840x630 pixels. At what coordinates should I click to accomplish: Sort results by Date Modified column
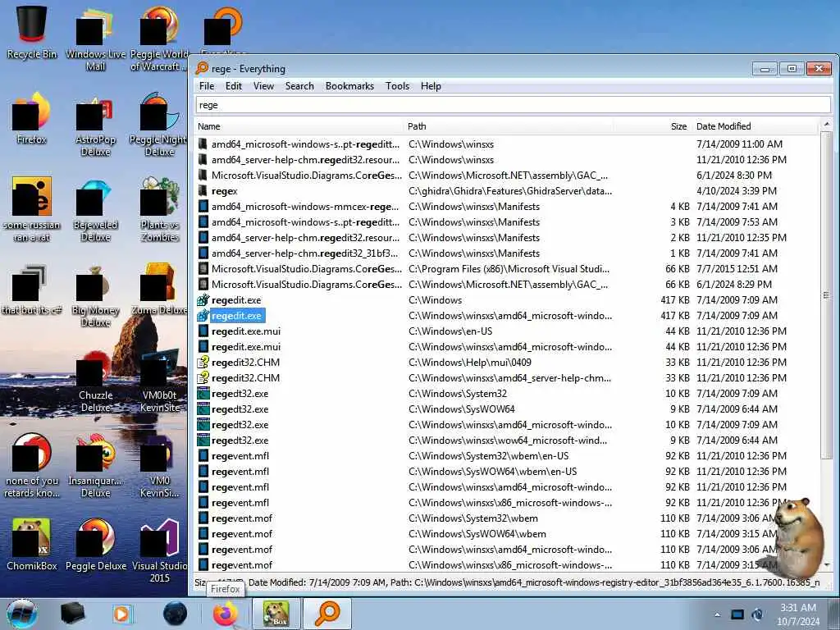[x=756, y=126]
